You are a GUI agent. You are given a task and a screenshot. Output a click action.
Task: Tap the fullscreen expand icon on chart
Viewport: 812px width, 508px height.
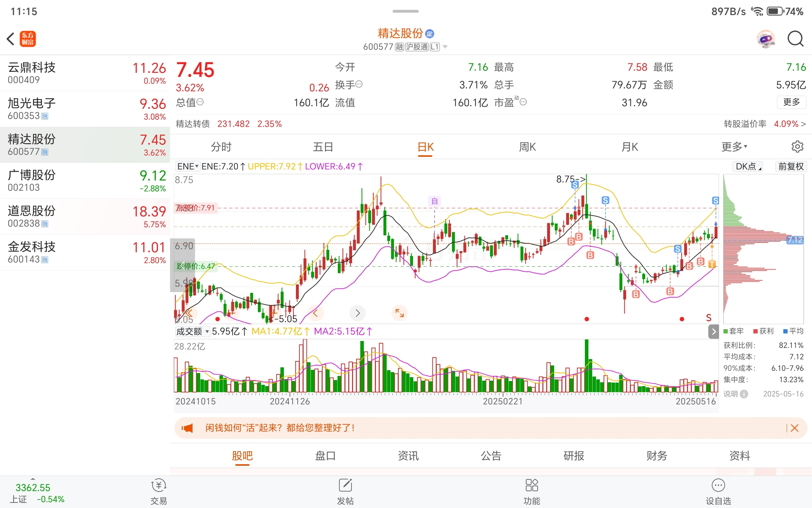[399, 313]
